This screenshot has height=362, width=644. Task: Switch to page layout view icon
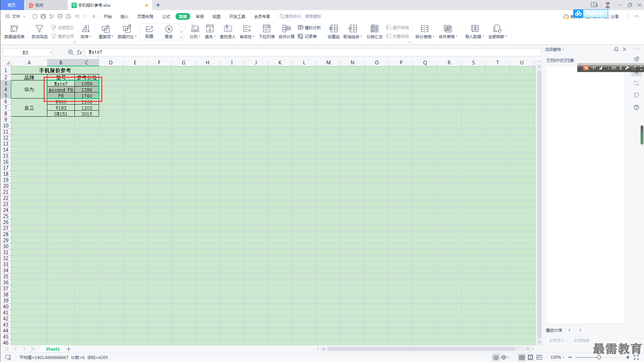click(x=531, y=357)
